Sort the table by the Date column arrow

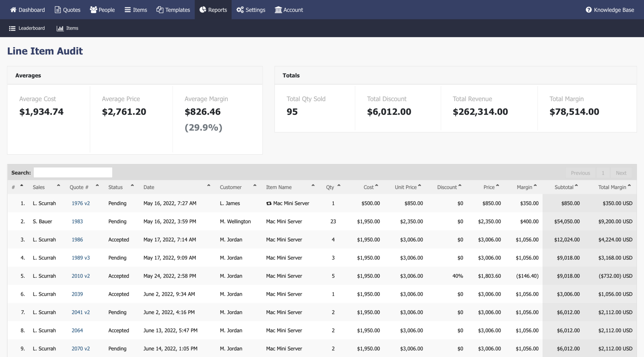[x=208, y=185]
